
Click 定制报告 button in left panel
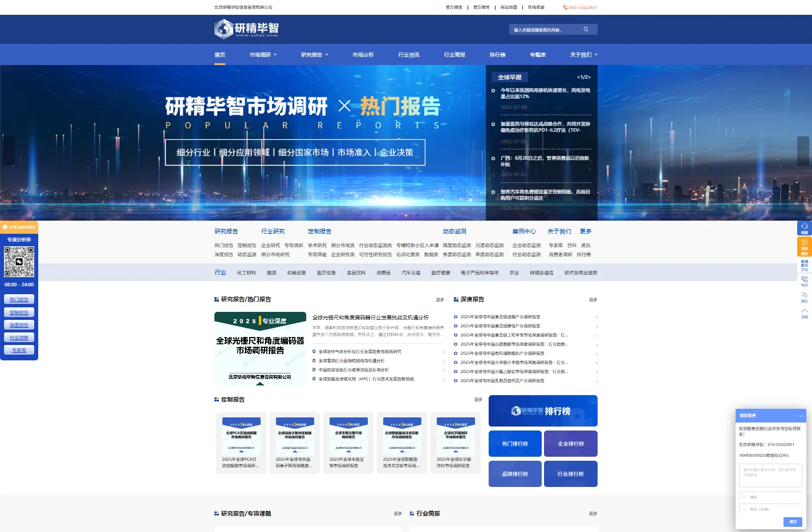[19, 312]
